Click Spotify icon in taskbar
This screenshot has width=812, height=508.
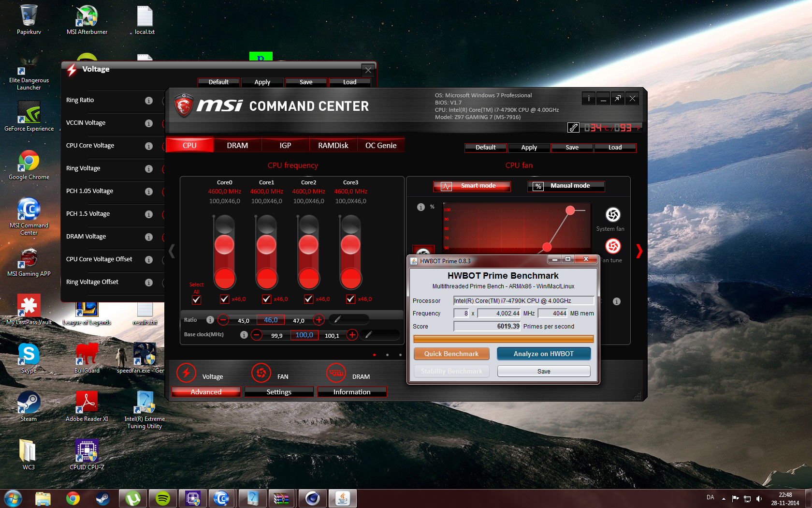point(163,498)
